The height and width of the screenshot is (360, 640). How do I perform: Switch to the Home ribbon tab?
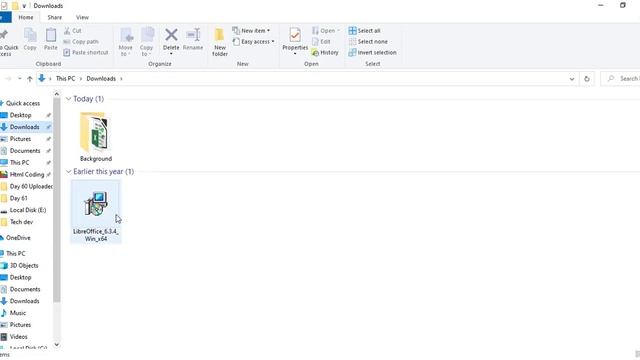[26, 18]
